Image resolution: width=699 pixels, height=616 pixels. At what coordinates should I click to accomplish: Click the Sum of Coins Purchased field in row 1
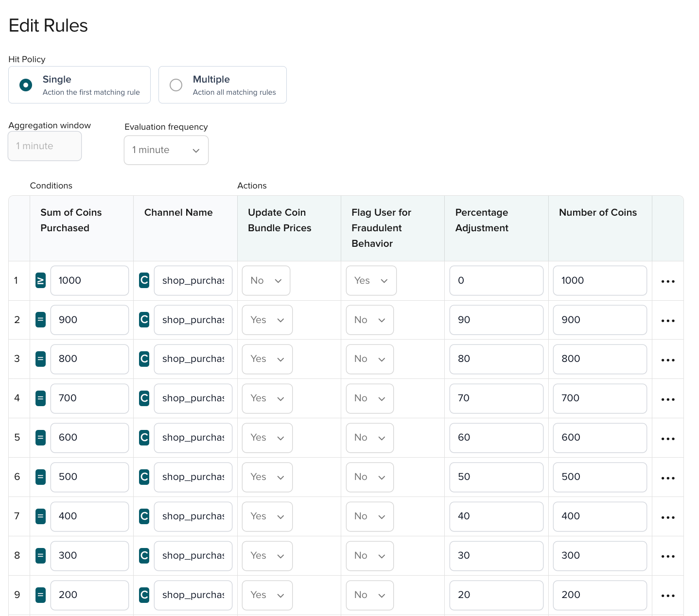coord(89,281)
